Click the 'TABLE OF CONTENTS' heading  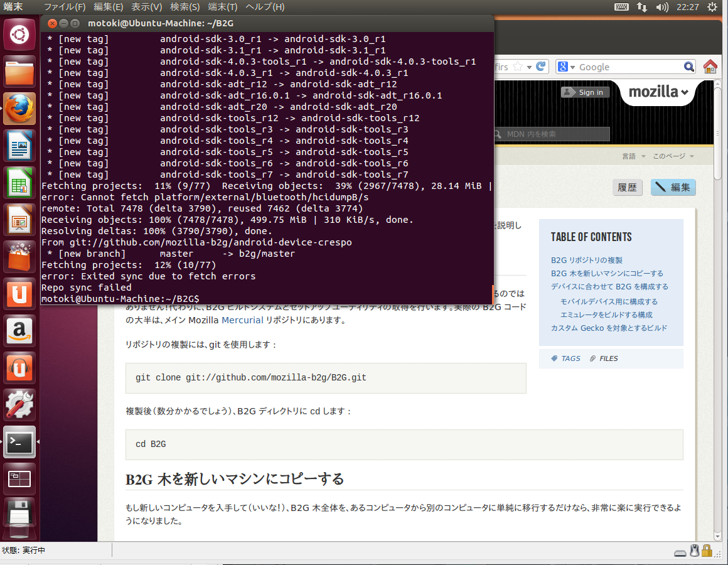(x=591, y=237)
